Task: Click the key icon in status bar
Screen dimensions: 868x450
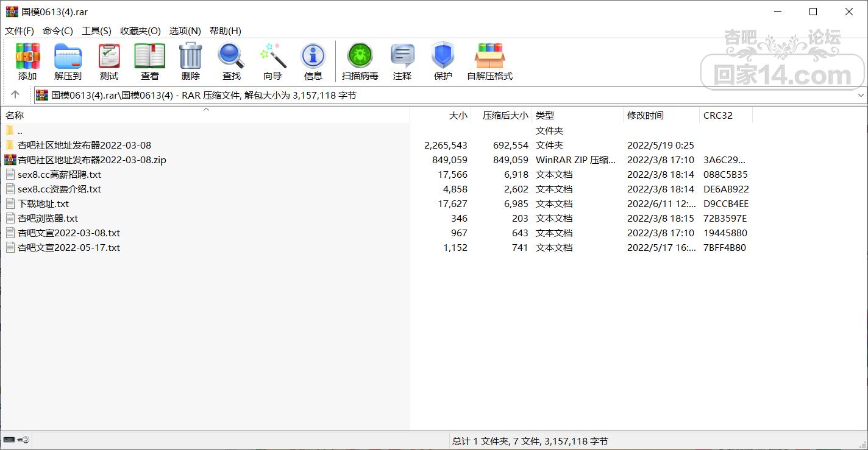Action: point(24,440)
